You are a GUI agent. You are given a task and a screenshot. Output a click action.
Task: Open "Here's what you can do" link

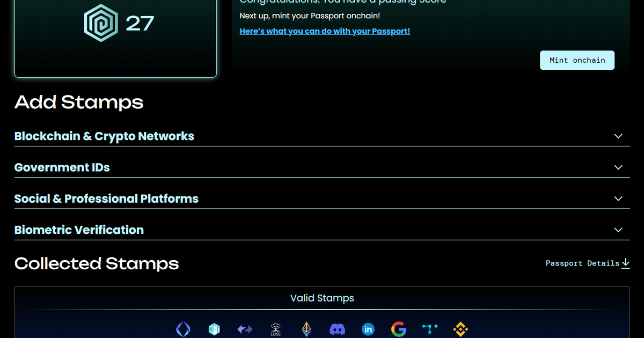coord(325,31)
